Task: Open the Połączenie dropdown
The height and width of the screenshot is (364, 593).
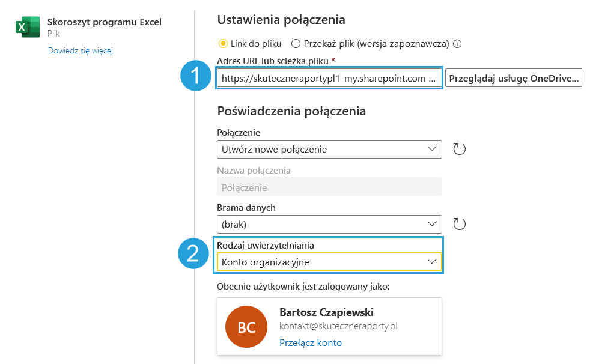Action: point(329,149)
